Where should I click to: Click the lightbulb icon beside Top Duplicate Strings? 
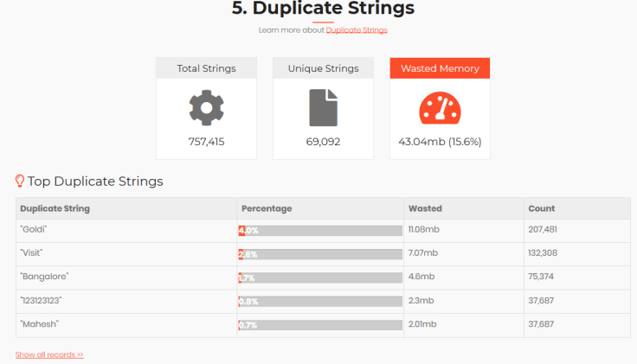pos(20,181)
